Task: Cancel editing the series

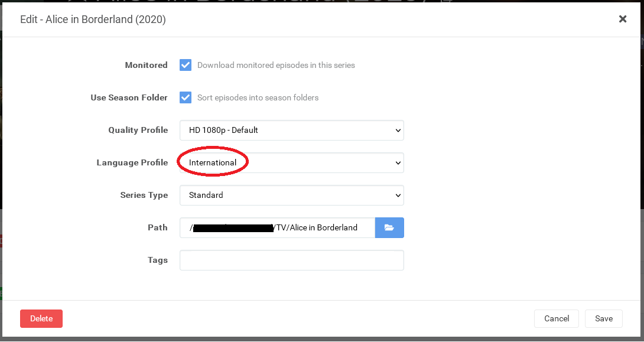Action: (556, 318)
